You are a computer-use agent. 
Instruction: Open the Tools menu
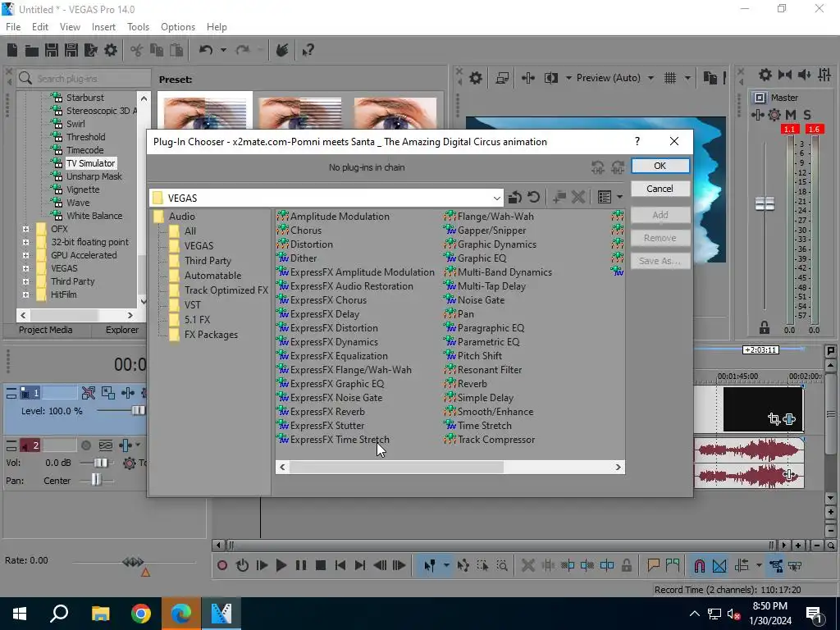click(x=138, y=27)
